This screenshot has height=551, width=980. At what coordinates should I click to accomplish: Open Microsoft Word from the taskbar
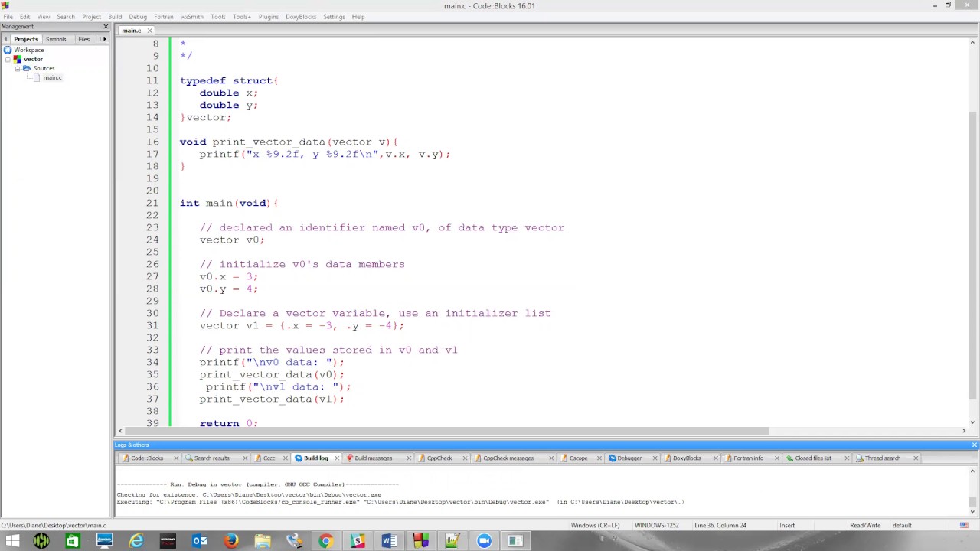pyautogui.click(x=389, y=541)
